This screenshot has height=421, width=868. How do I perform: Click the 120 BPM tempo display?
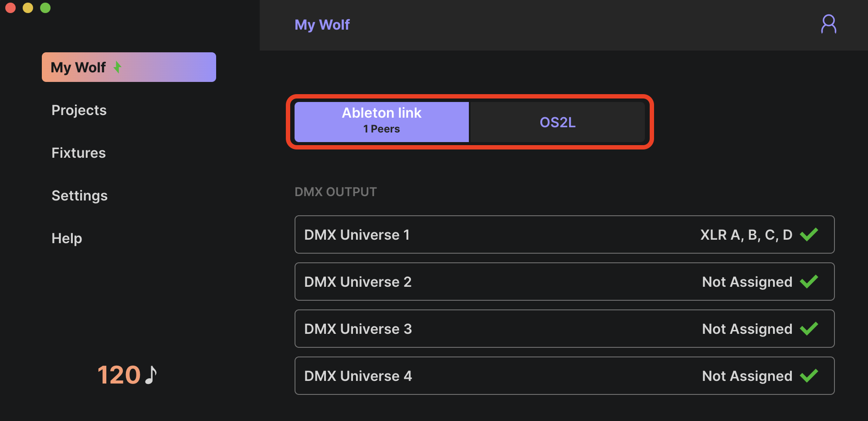tap(119, 375)
